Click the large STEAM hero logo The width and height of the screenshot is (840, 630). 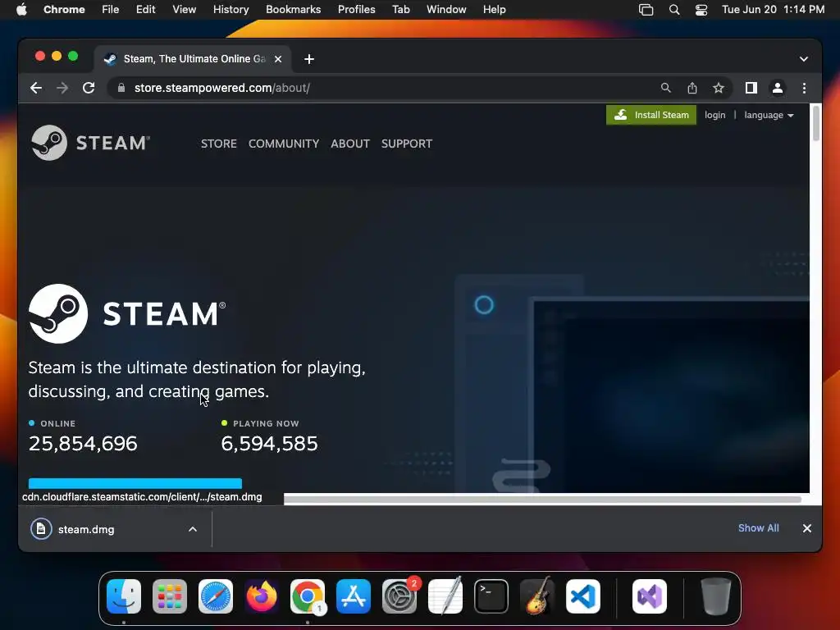point(127,313)
